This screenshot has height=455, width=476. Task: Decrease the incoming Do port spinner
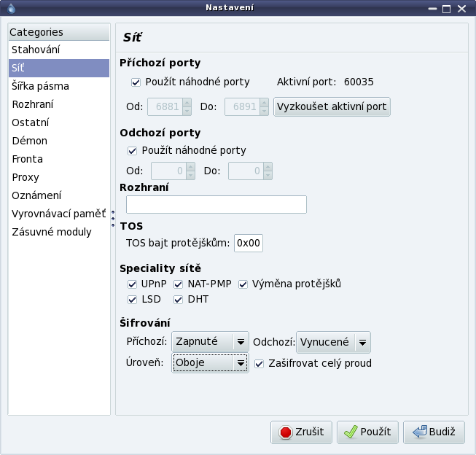(264, 111)
